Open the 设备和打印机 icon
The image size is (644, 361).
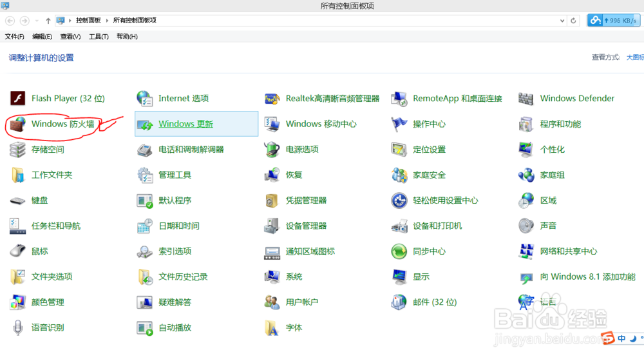click(399, 226)
